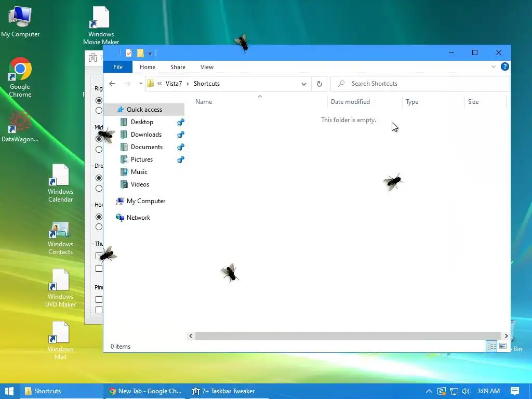Viewport: 532px width, 399px height.
Task: Click the Refresh button in the address bar
Action: (320, 84)
